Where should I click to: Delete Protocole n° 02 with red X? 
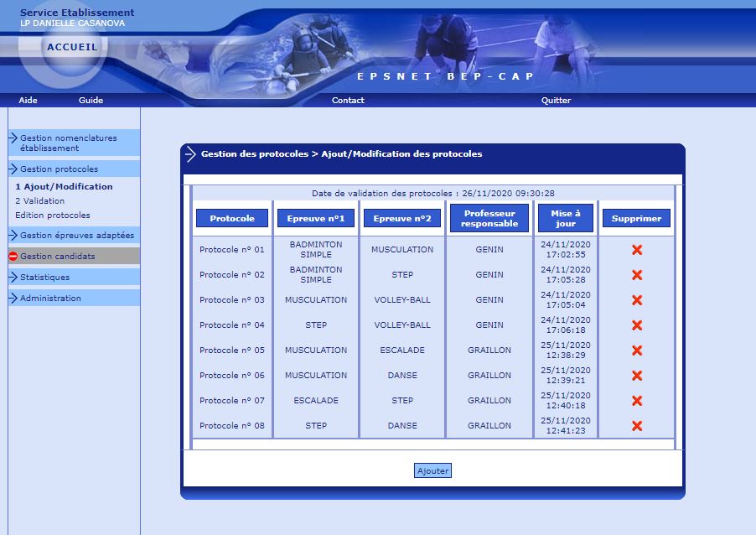click(x=637, y=274)
